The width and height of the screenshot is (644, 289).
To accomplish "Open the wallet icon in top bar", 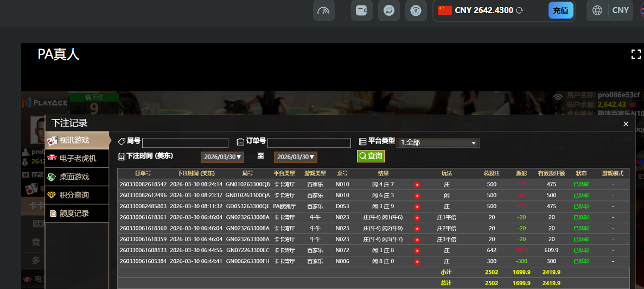I will tap(361, 10).
